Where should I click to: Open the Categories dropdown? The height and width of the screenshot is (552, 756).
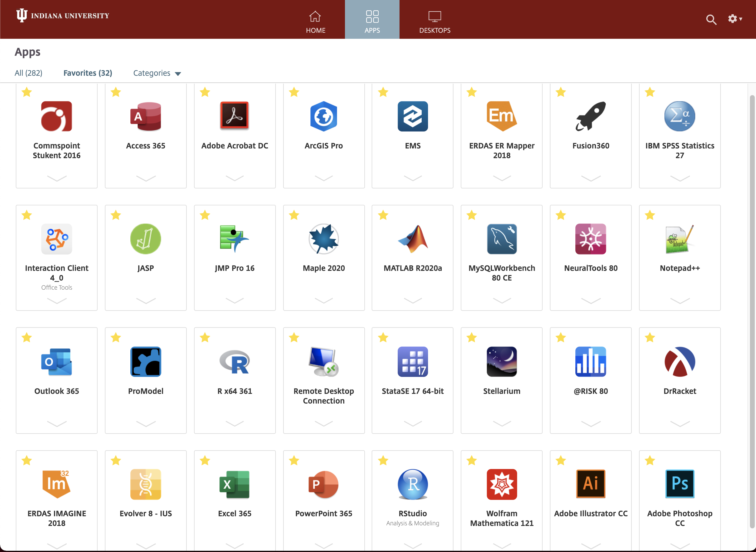click(x=157, y=73)
